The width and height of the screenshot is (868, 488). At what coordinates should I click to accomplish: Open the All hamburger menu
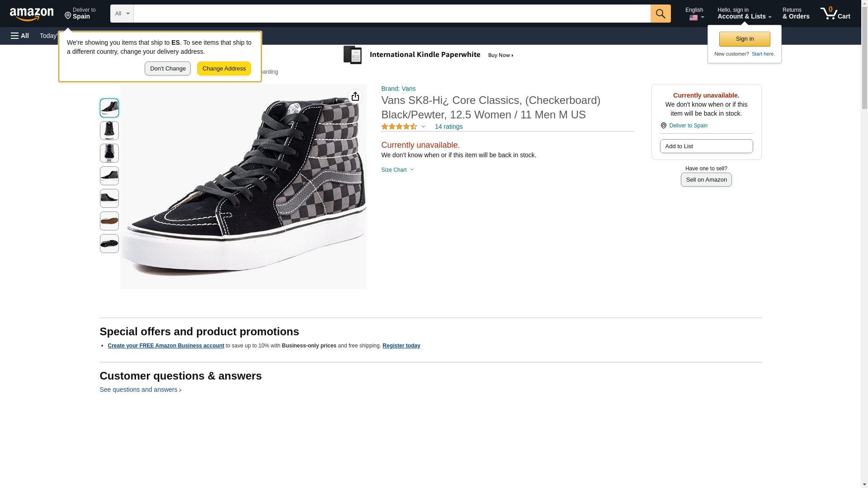click(x=20, y=36)
